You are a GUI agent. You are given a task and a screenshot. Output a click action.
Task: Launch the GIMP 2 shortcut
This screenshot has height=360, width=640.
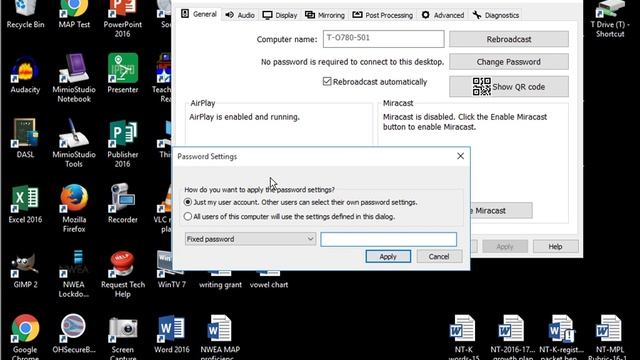pos(25,270)
